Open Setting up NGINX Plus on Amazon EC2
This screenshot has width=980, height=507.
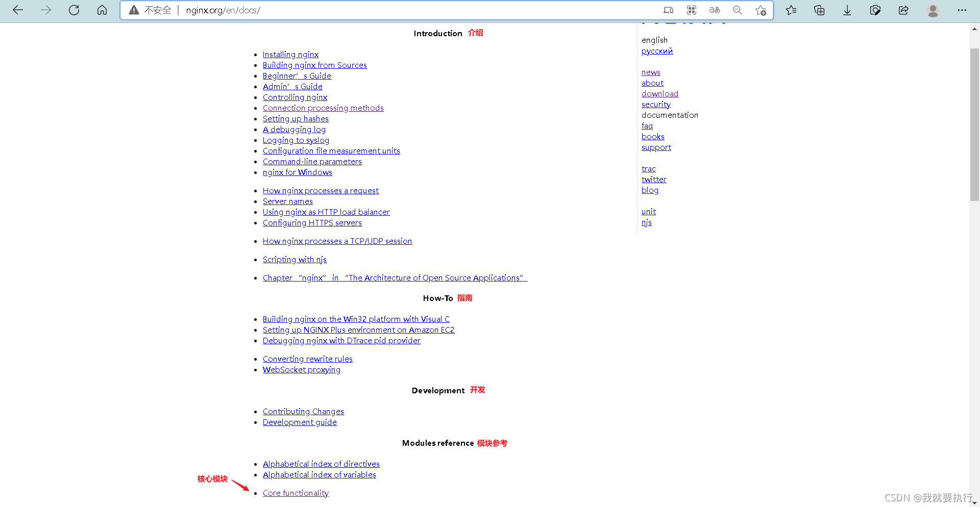[x=358, y=330]
